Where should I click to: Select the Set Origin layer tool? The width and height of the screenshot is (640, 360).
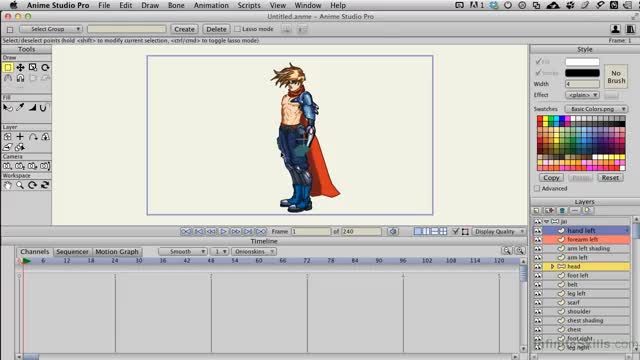(x=8, y=137)
